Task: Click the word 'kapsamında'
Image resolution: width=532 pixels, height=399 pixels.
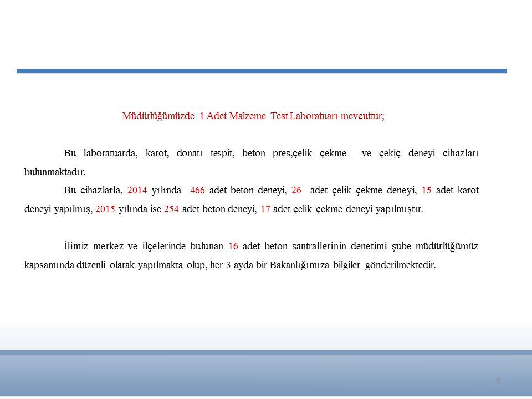Action: coord(49,265)
